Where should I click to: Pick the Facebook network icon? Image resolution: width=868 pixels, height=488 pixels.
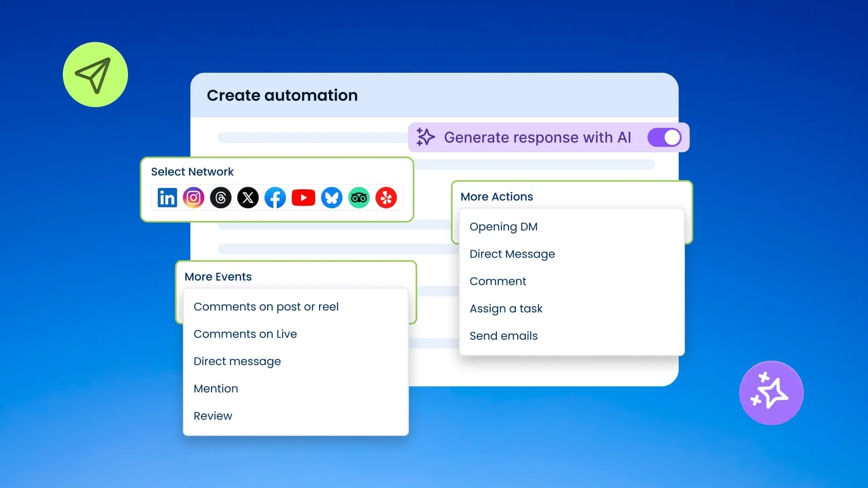[275, 197]
